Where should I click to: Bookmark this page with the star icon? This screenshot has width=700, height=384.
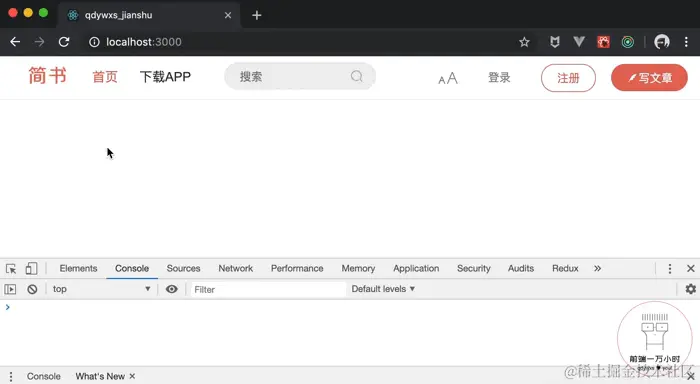(524, 42)
